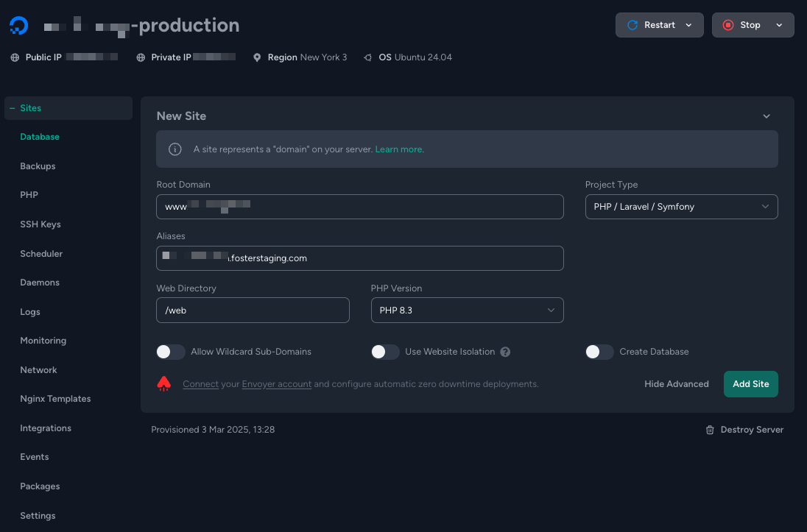Collapse the New Site panel chevron
The image size is (807, 532).
[767, 116]
